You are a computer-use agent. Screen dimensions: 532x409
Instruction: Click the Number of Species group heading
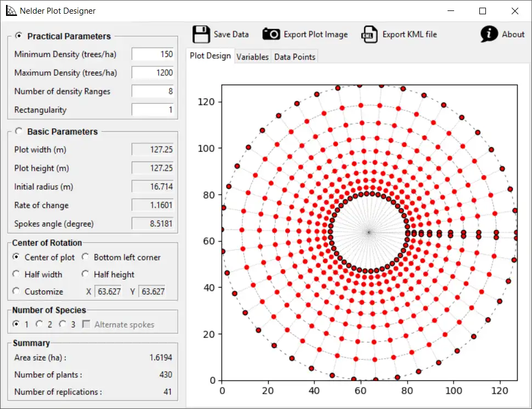(x=49, y=310)
